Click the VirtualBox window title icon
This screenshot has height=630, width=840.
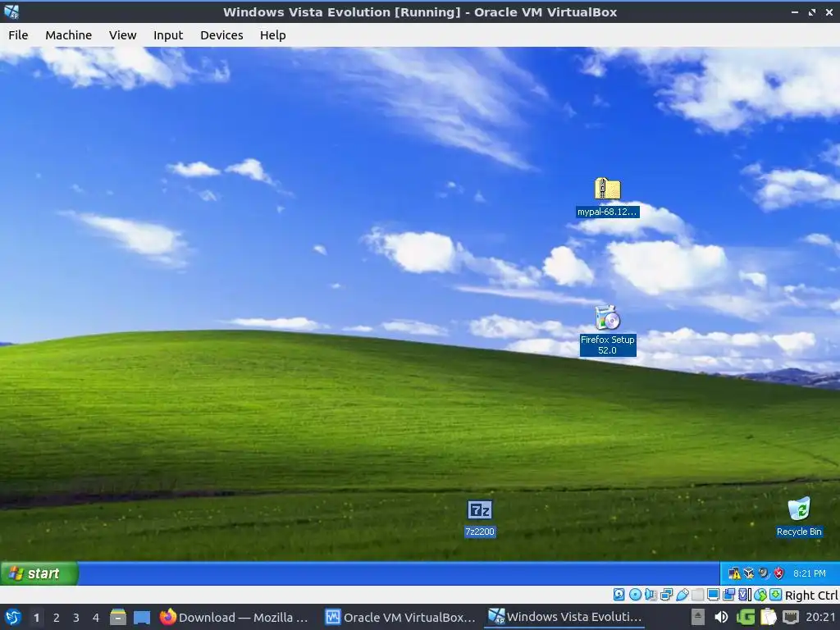pyautogui.click(x=11, y=11)
